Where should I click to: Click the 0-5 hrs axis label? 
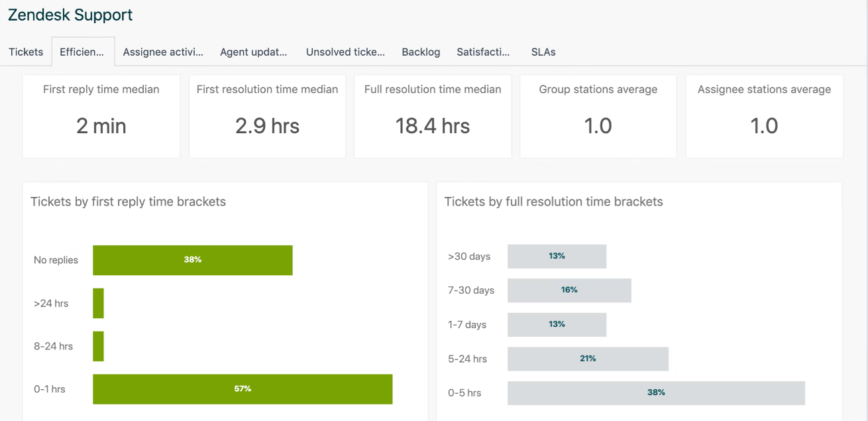(464, 393)
